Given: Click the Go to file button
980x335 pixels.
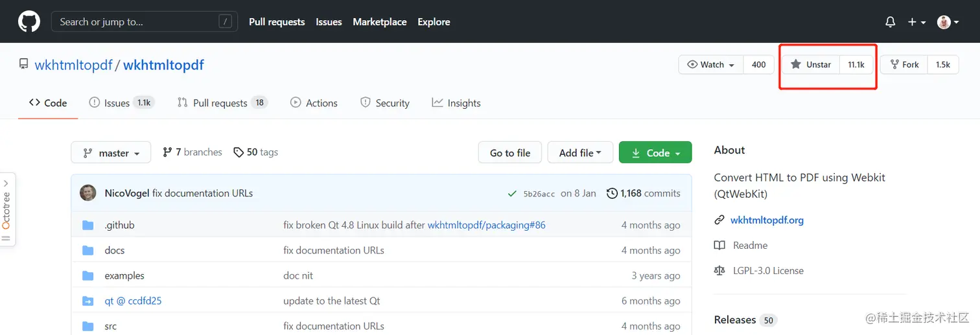Looking at the screenshot, I should point(510,152).
